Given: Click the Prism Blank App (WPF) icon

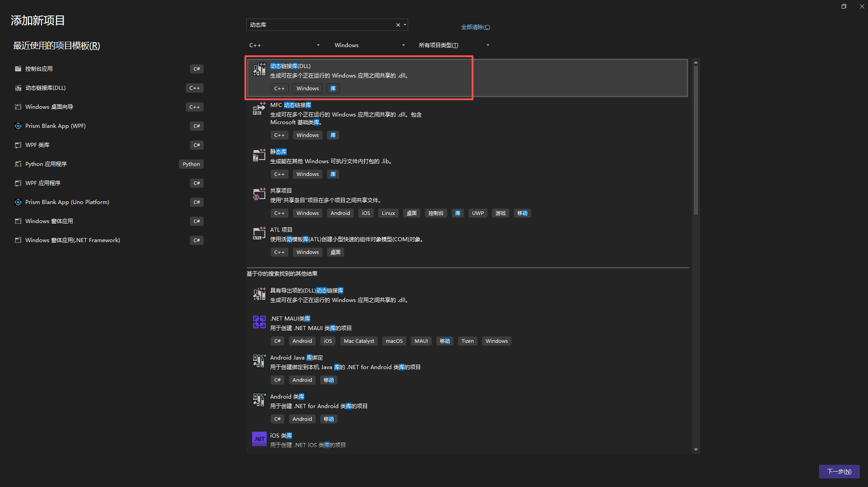Looking at the screenshot, I should click(18, 126).
